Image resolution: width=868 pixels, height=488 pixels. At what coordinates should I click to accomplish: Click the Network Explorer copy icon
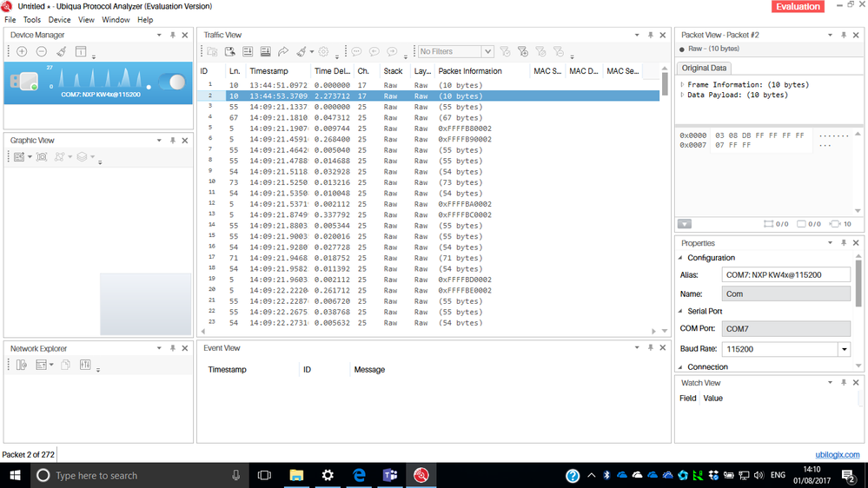(x=65, y=365)
